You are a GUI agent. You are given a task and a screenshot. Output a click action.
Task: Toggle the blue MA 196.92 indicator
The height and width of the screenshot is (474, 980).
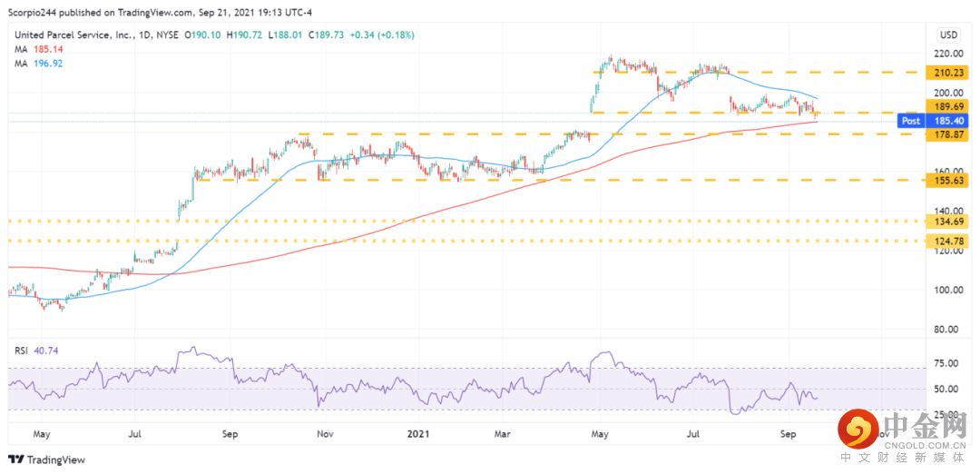point(38,64)
